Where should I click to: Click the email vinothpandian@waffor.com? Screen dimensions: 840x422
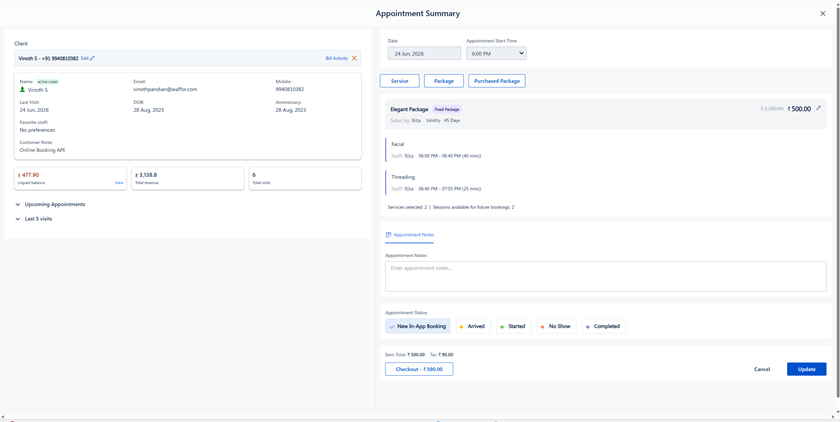(x=165, y=89)
